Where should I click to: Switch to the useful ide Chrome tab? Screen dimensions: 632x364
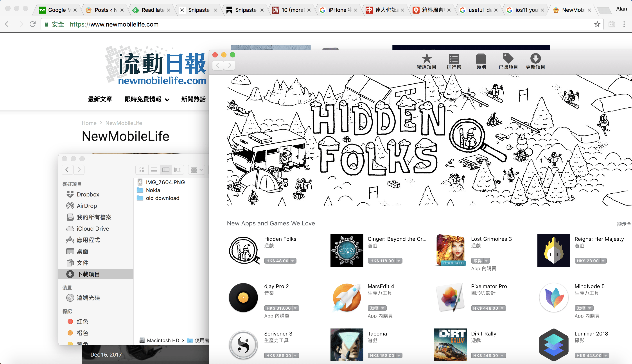point(480,10)
